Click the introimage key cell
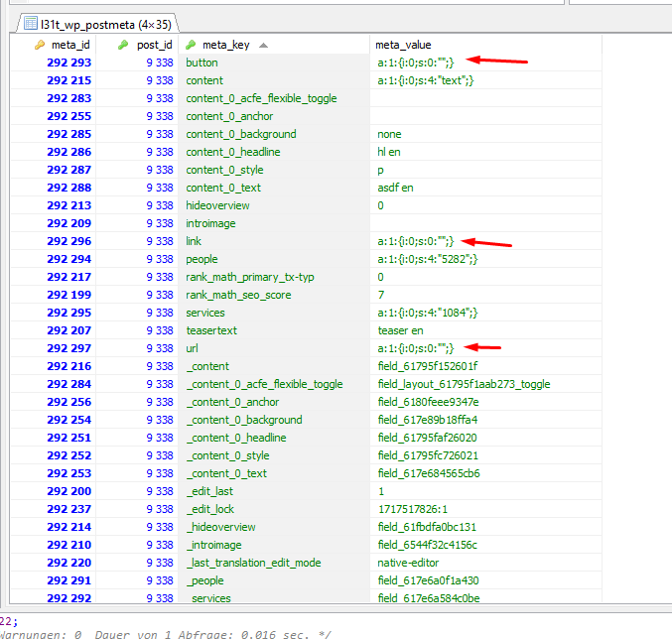The width and height of the screenshot is (672, 639). [274, 223]
